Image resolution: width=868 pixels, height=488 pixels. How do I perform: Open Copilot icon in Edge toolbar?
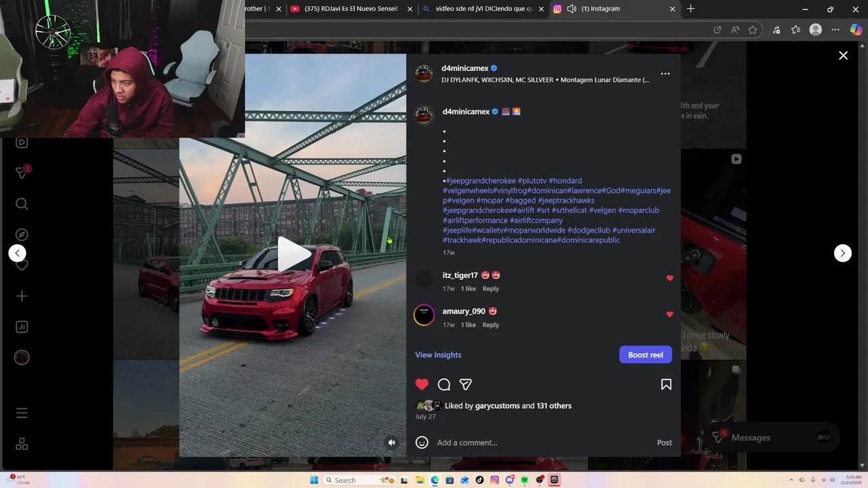(856, 30)
